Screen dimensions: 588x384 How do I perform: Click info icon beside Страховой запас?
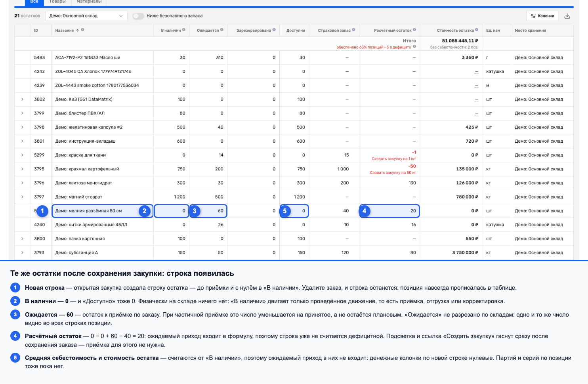[x=353, y=30]
